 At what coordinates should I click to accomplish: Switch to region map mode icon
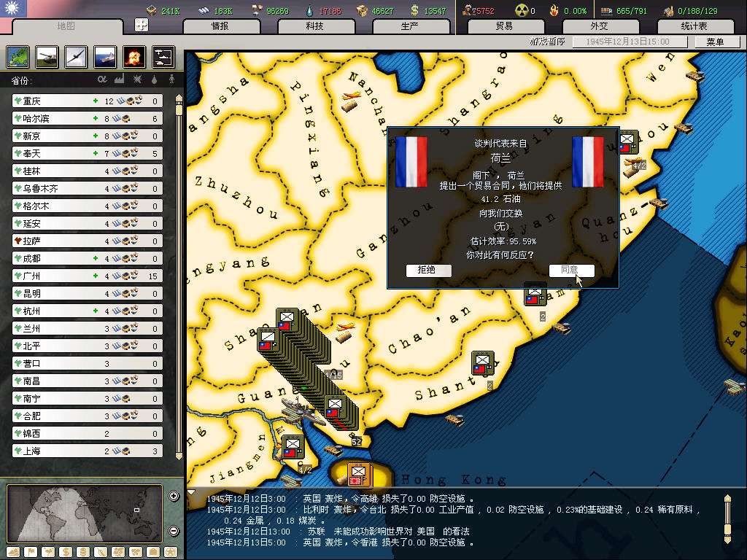(x=118, y=553)
